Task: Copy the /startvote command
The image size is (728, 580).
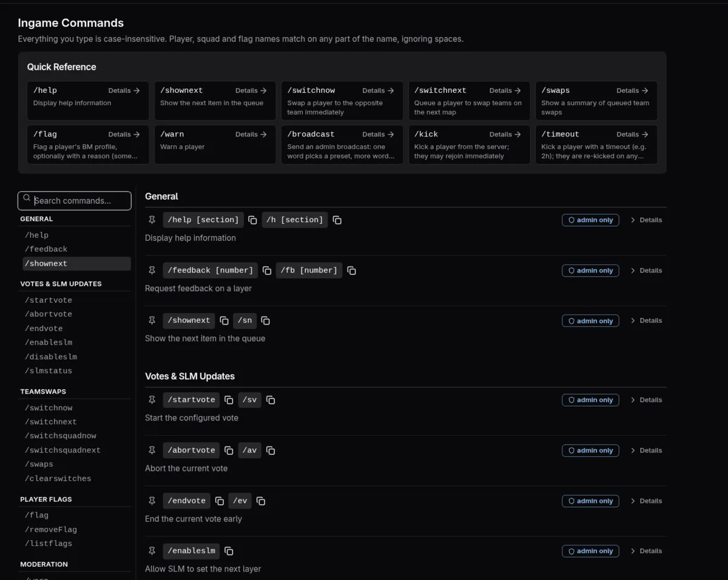Action: point(229,400)
